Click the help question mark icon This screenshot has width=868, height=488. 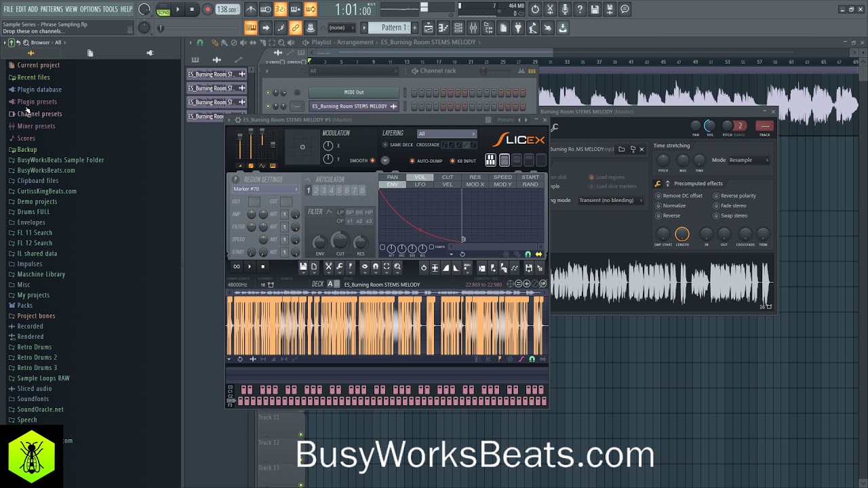click(x=580, y=9)
